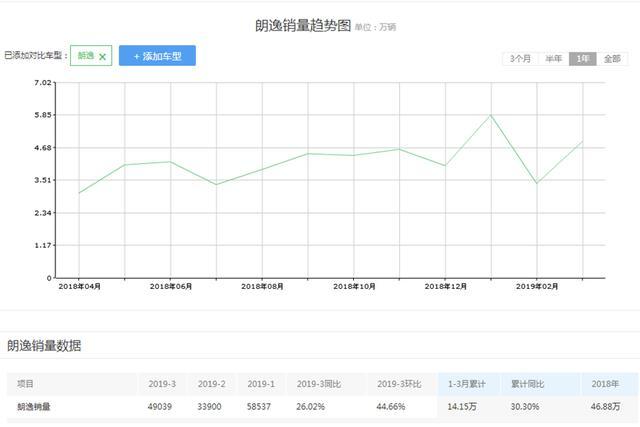Click the 朗逸销量数据 section heading
The width and height of the screenshot is (640, 427).
point(44,346)
